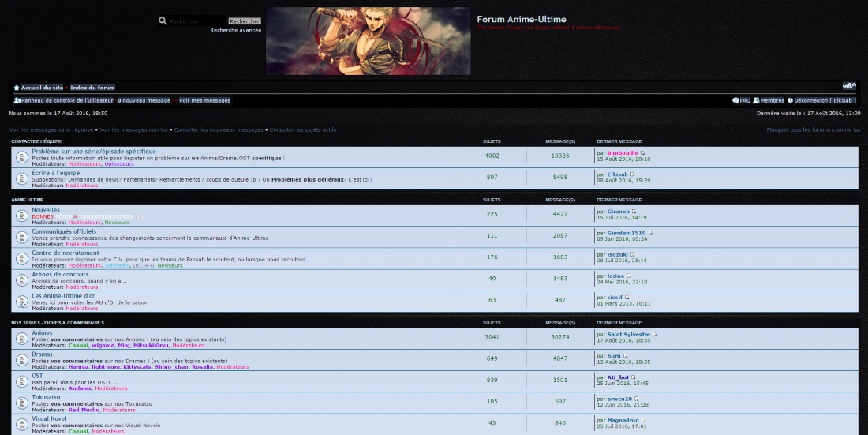This screenshot has width=868, height=435.
Task: Click the locked forum icon for Les Anime-Ultime d'or
Action: click(x=21, y=302)
